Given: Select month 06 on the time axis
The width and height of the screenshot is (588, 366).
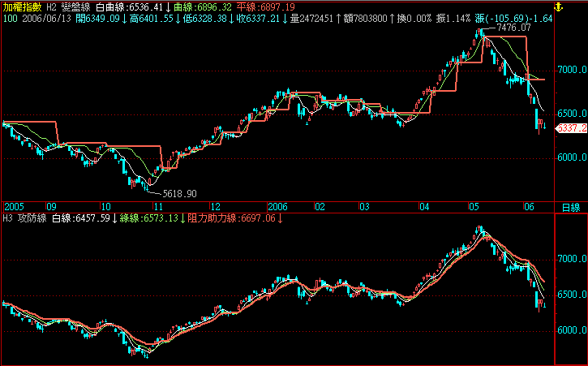Looking at the screenshot, I should [x=529, y=207].
